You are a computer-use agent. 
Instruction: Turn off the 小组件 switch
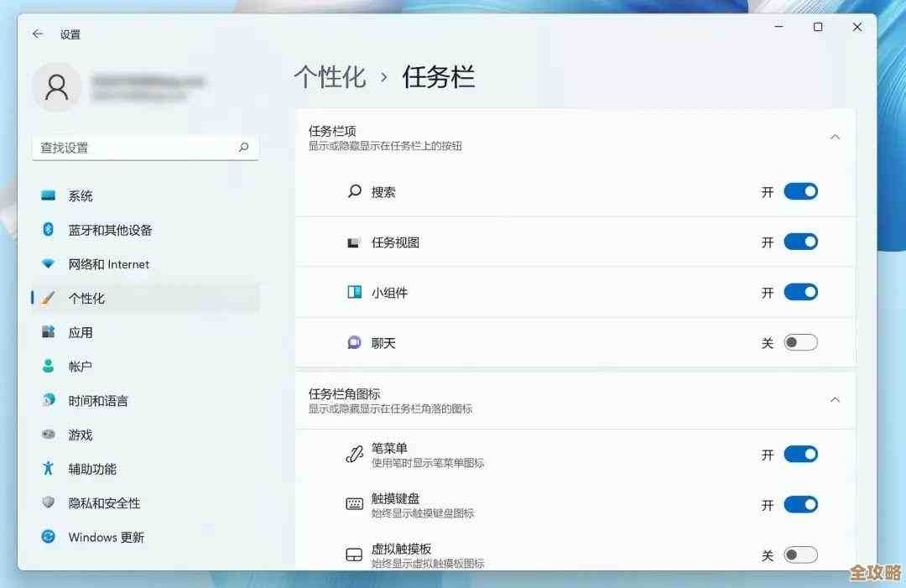[800, 292]
